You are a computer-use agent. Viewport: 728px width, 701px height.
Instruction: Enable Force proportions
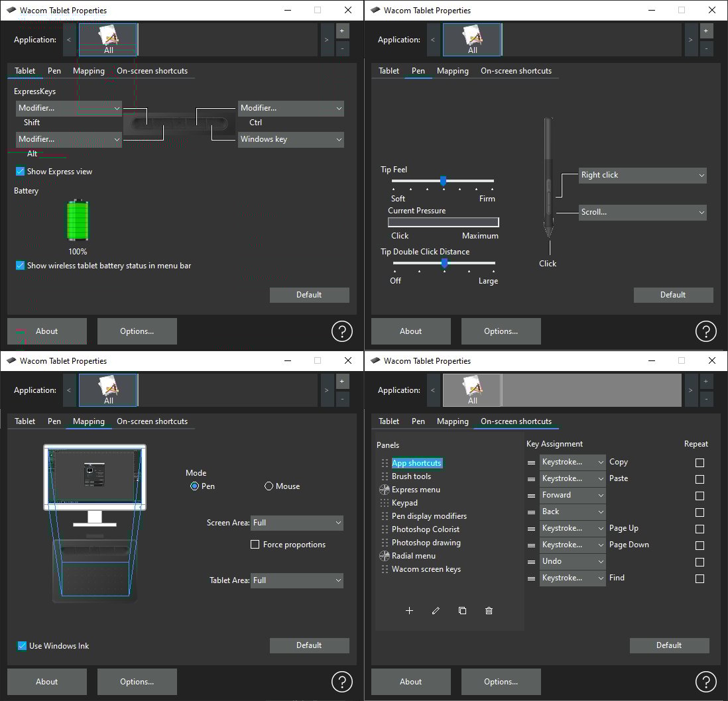click(x=255, y=544)
